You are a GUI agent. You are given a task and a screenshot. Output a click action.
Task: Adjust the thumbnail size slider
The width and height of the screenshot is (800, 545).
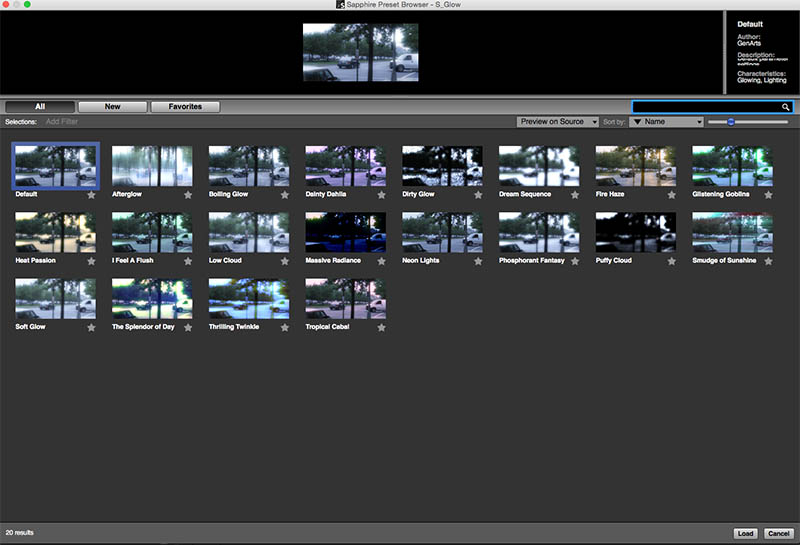(x=748, y=122)
